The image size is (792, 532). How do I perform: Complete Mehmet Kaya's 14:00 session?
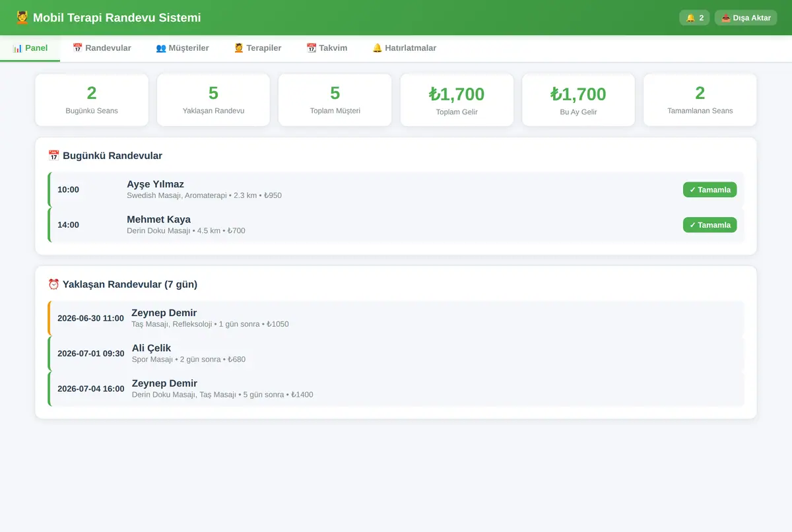(709, 225)
